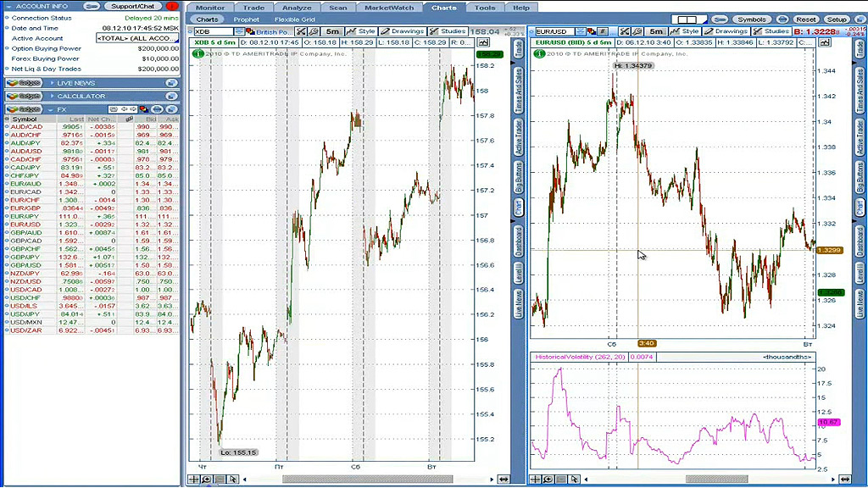868x488 pixels.
Task: Open the Active Account dropdown
Action: 137,38
